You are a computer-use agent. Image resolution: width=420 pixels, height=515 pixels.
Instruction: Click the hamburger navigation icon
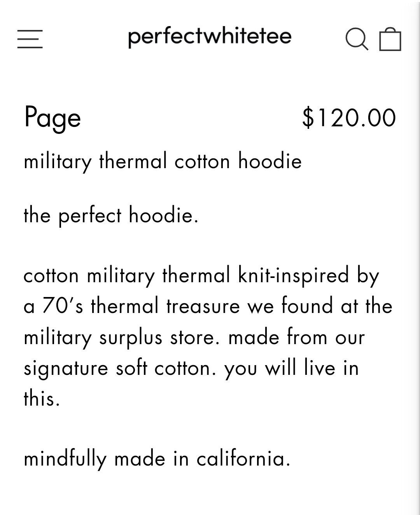tap(30, 39)
